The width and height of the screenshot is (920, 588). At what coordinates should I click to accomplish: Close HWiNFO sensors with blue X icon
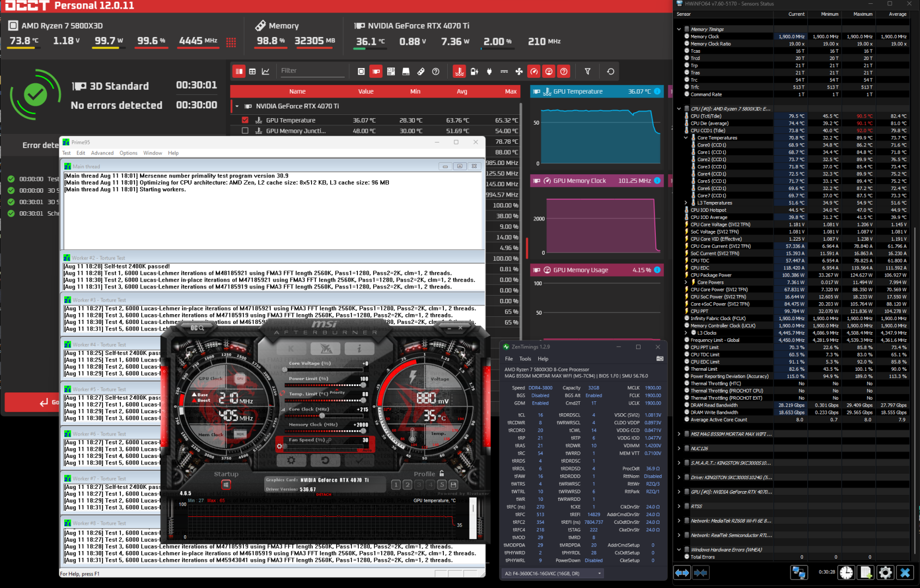905,572
